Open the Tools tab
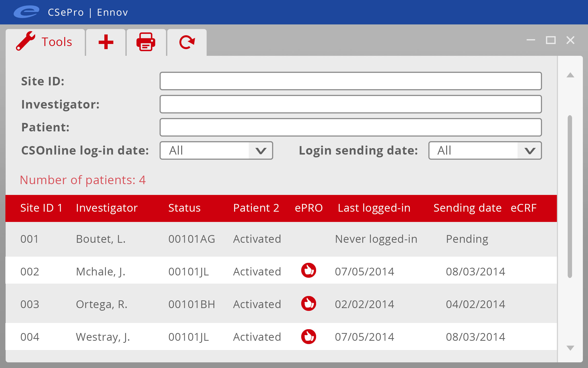 point(45,42)
